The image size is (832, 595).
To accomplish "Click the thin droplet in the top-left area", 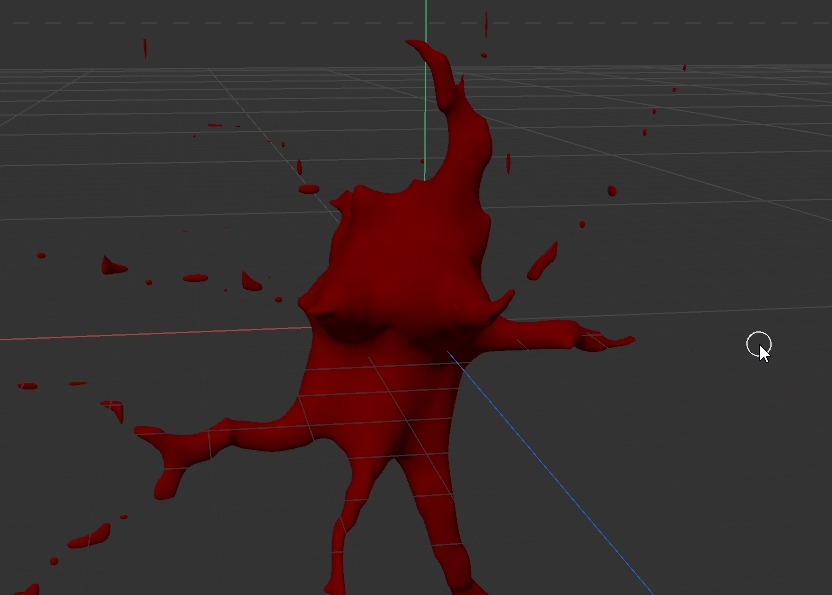I will pos(145,47).
